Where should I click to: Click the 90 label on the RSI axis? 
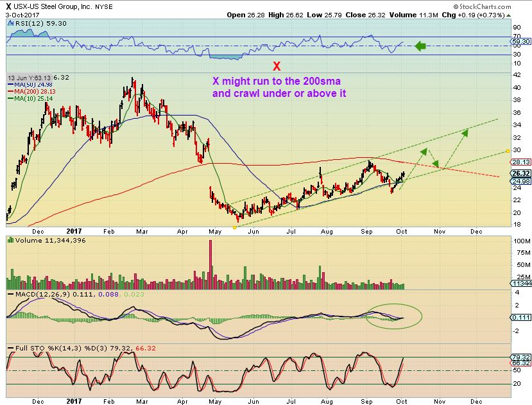(517, 28)
